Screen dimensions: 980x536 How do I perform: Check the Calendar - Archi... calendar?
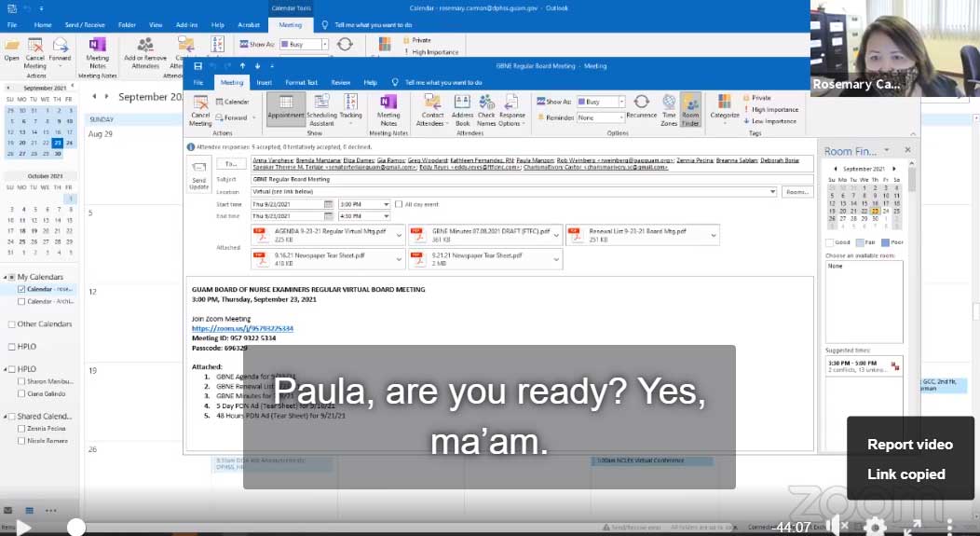point(21,301)
